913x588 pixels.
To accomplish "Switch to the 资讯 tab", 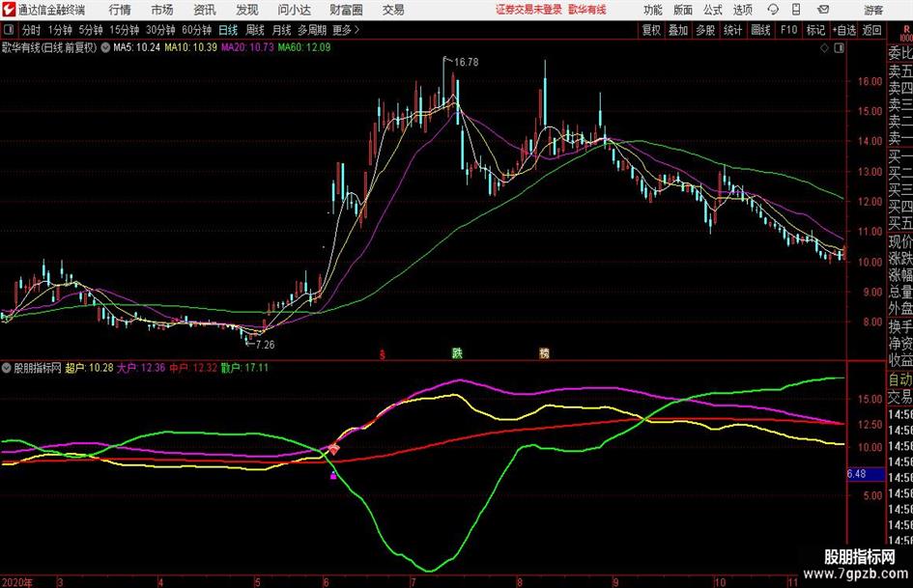I will 205,10.
